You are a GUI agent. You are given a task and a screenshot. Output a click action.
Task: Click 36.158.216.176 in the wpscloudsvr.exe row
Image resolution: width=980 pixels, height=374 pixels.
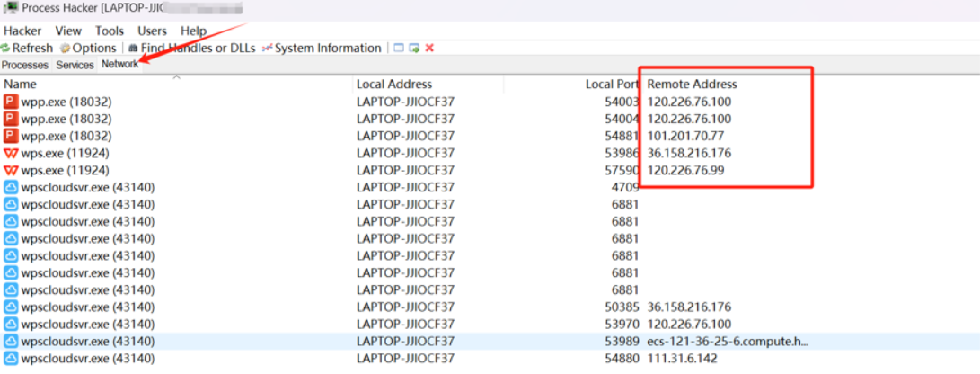click(689, 307)
